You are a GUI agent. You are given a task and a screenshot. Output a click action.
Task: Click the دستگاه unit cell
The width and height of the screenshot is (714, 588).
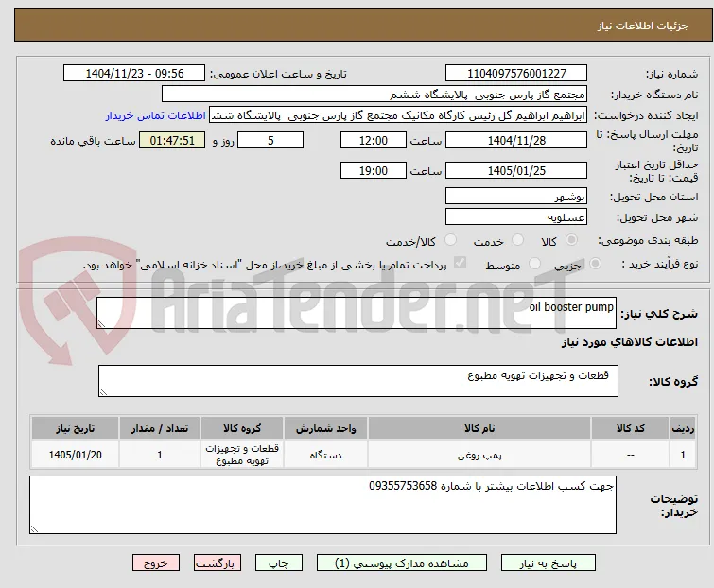[x=325, y=454]
